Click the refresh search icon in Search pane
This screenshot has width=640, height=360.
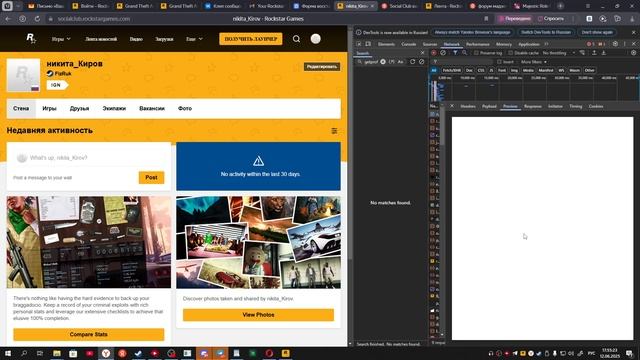(413, 62)
